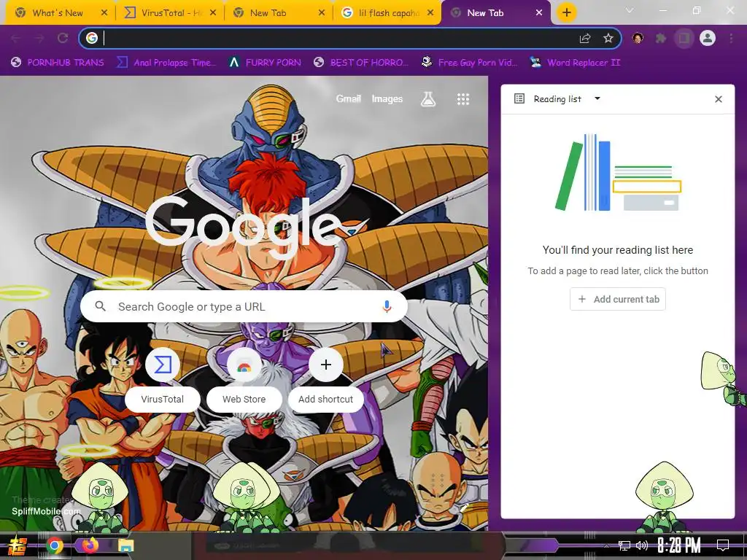Open the tab search chevron in the title bar
747x560 pixels.
click(630, 10)
